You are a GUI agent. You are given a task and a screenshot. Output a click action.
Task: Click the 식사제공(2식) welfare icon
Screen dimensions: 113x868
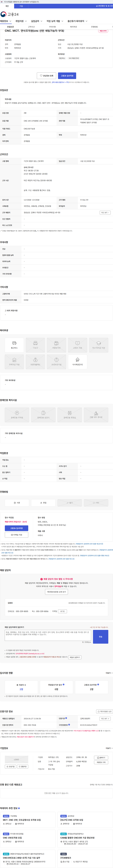click(78, 362)
